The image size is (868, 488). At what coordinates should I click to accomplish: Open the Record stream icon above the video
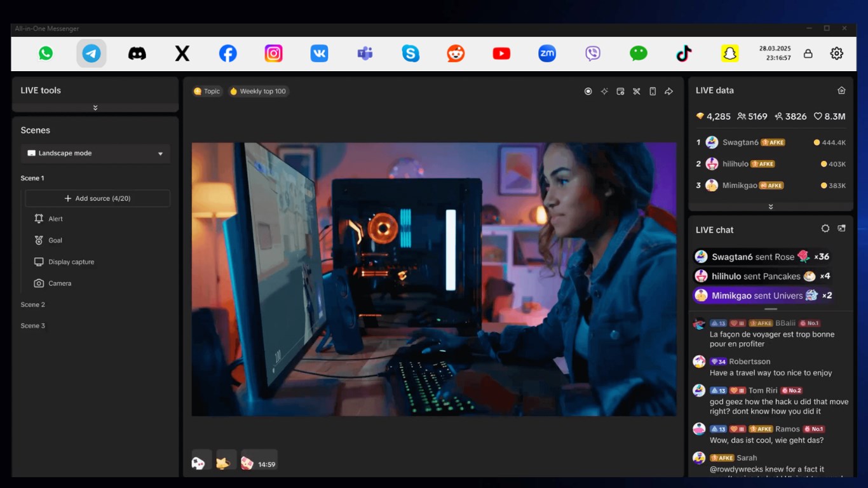pyautogui.click(x=588, y=91)
